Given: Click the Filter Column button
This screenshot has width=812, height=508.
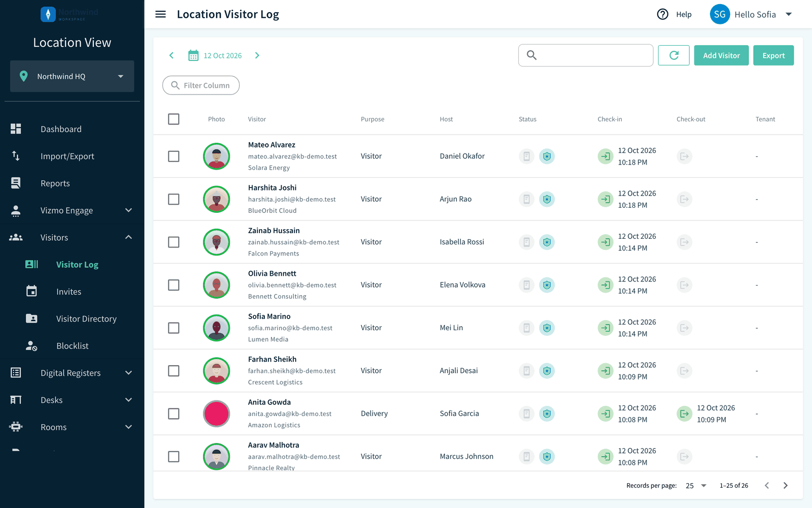Looking at the screenshot, I should [201, 85].
